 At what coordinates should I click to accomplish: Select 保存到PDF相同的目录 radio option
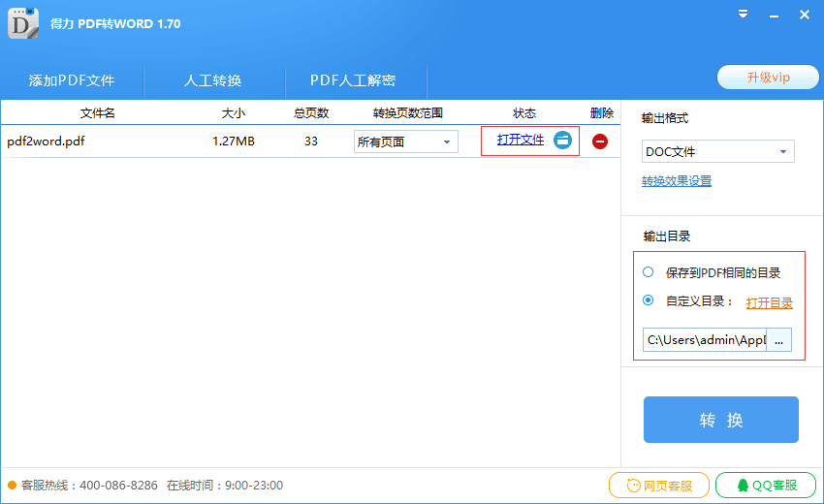click(x=649, y=272)
